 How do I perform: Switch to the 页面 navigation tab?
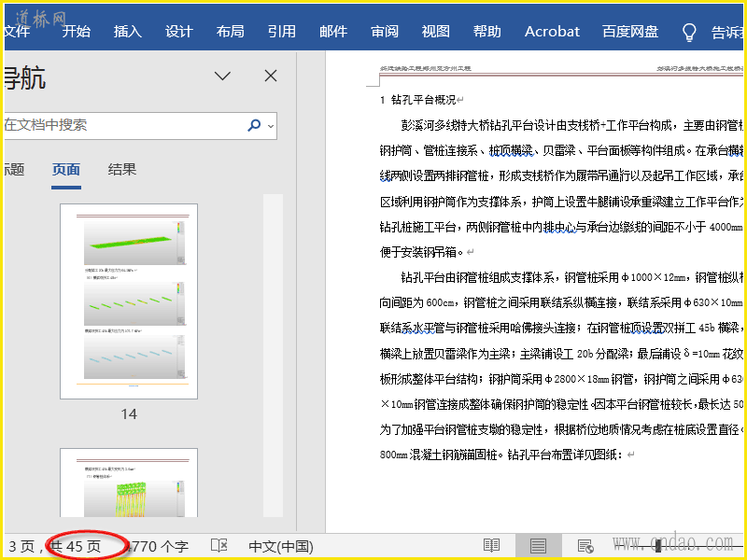(66, 170)
